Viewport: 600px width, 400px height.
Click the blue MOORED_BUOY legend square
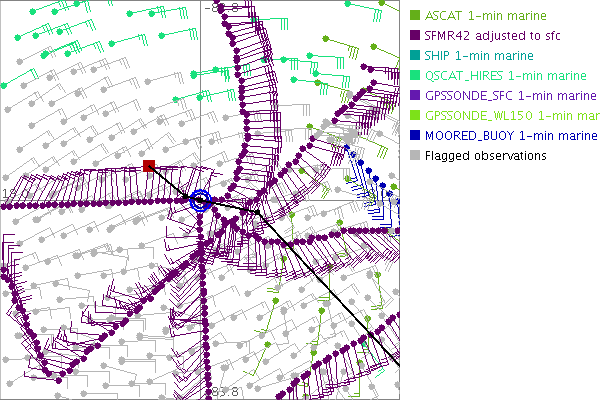pos(415,136)
